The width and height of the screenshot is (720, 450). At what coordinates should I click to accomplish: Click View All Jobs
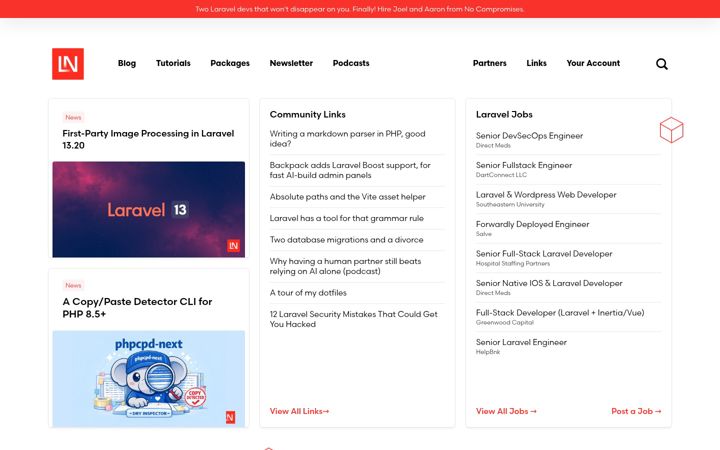tap(506, 411)
